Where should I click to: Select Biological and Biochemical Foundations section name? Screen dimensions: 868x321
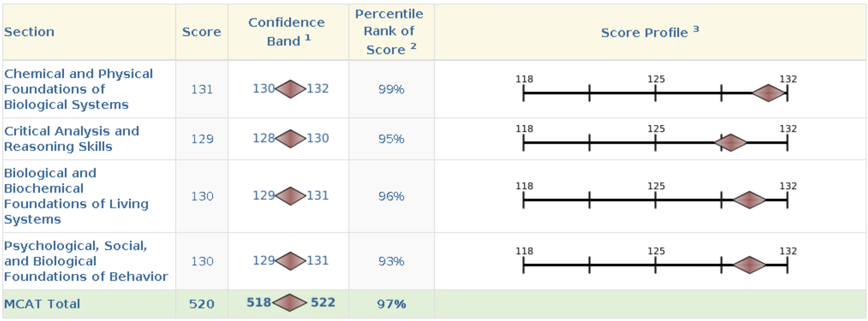click(76, 196)
